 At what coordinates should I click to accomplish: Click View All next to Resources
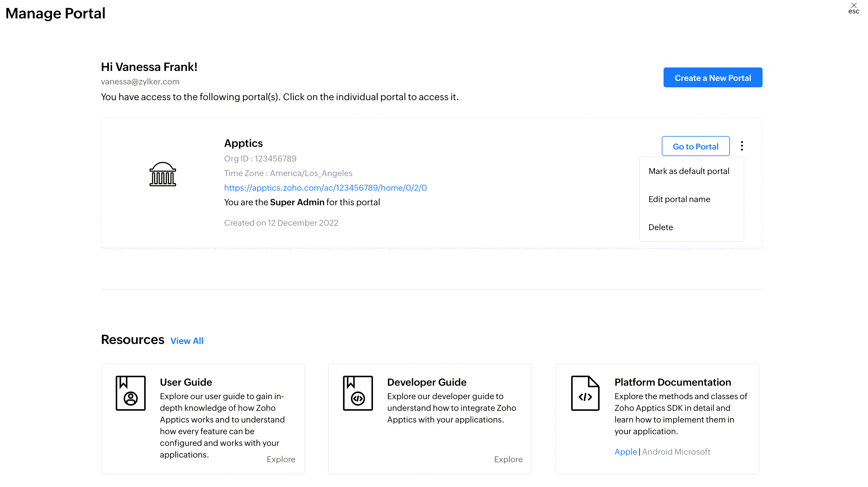[x=187, y=341]
